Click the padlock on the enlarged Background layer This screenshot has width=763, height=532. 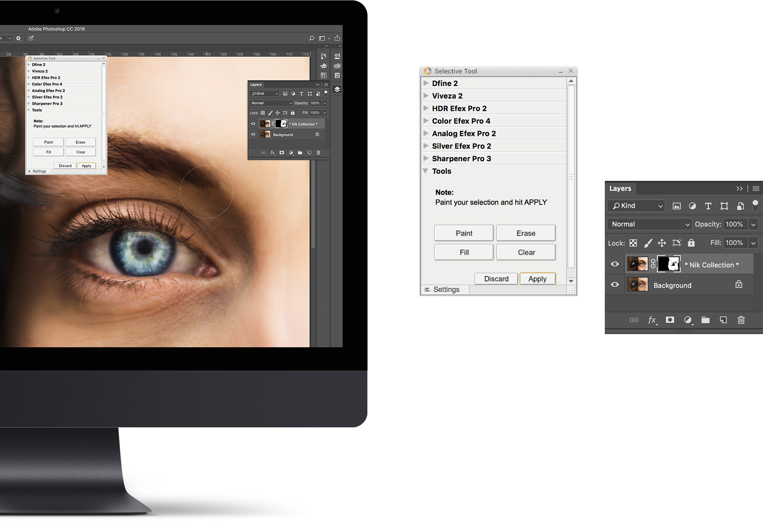coord(739,284)
